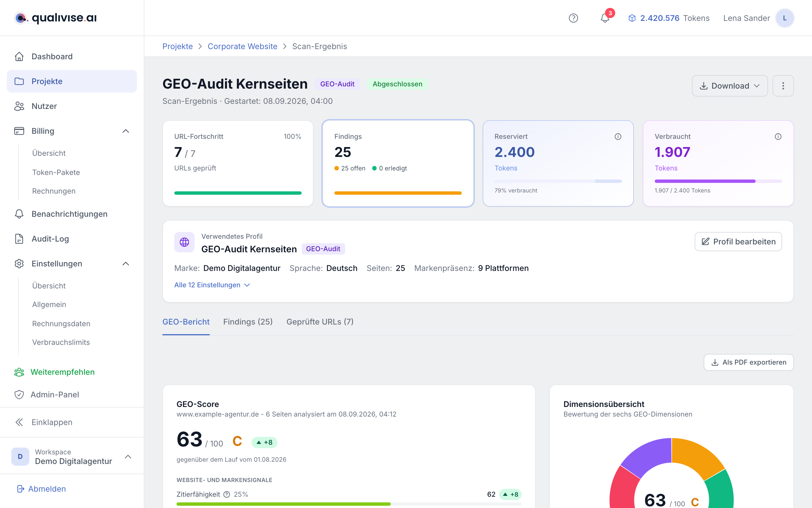Open Token-Pakete under Billing
This screenshot has height=508, width=812.
tap(56, 172)
